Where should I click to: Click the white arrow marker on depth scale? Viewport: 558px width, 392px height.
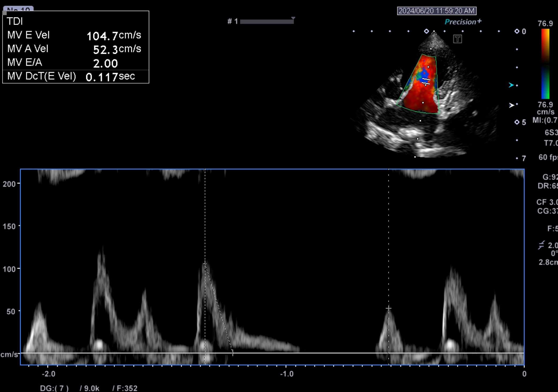[x=511, y=105]
